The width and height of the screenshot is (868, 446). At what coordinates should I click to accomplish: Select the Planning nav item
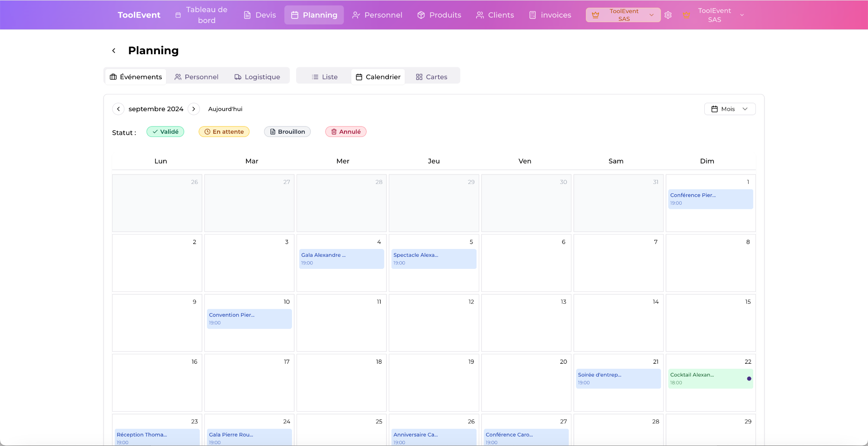[314, 15]
